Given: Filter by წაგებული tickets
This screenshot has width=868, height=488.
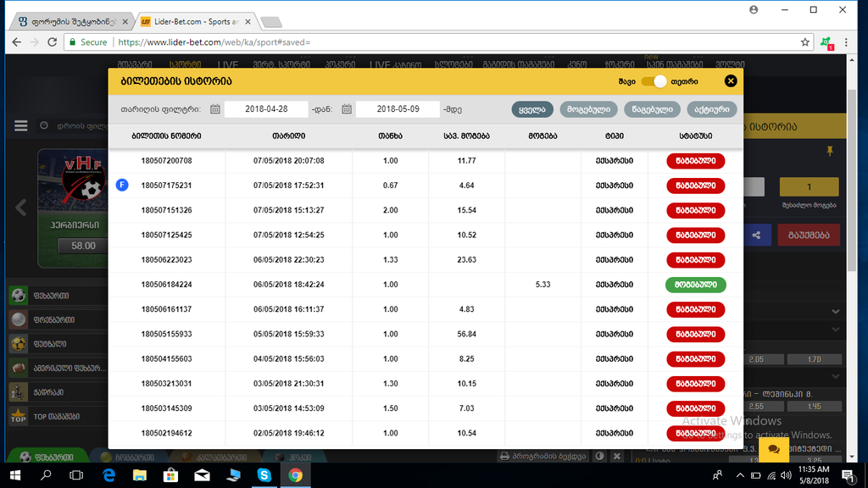Looking at the screenshot, I should [x=652, y=109].
